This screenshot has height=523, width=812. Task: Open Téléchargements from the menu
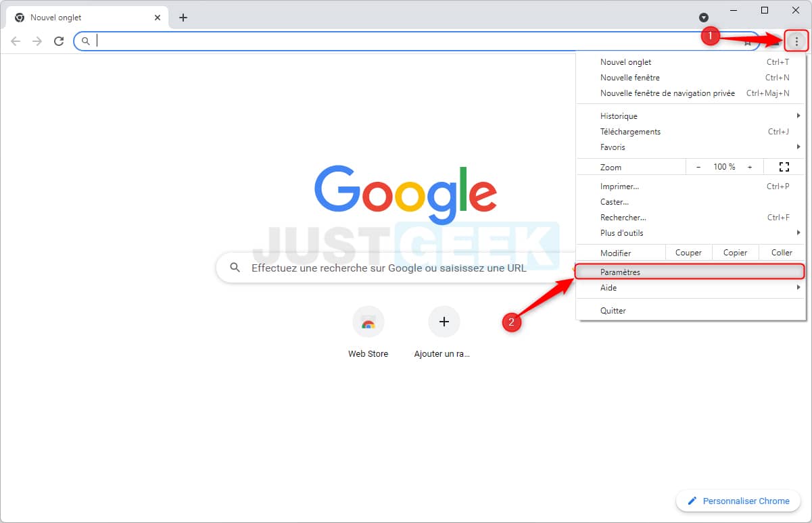click(691, 132)
